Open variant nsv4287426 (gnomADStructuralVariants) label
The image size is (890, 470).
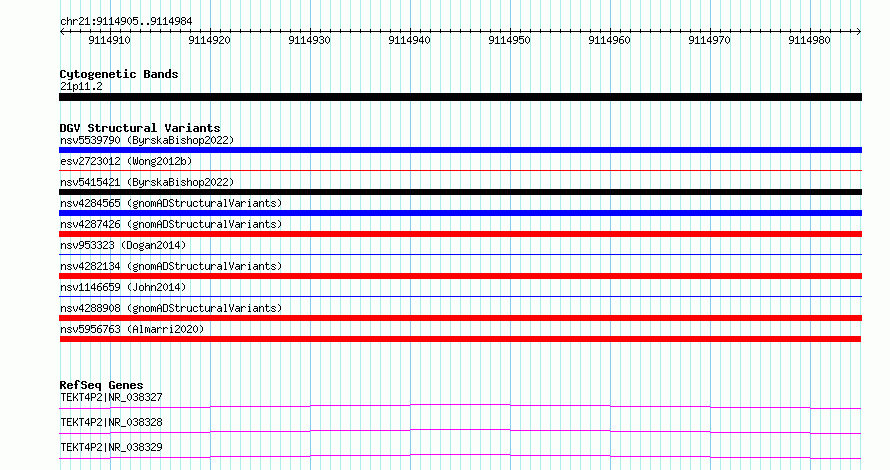(171, 224)
